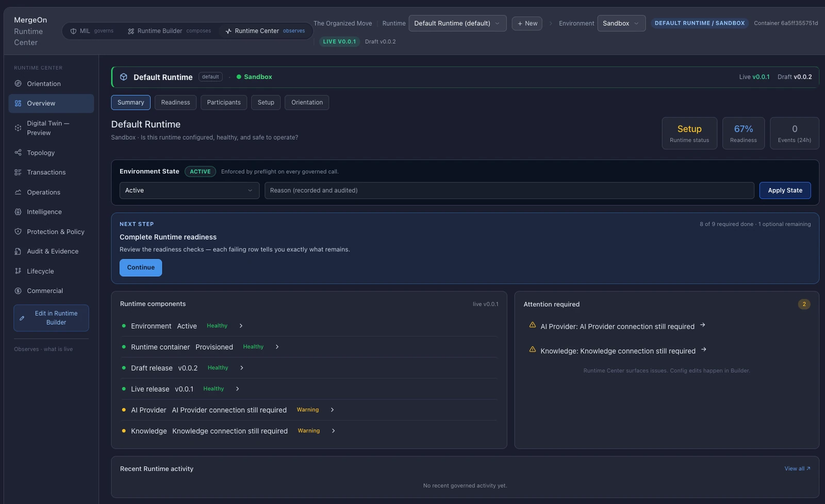Click the Runtime Builder compose icon
825x504 pixels.
click(x=131, y=31)
